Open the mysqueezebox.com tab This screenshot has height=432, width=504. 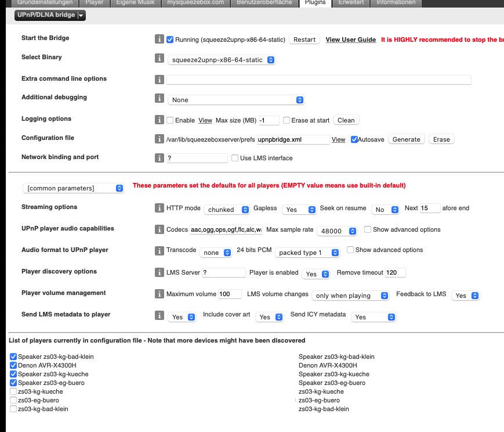(x=195, y=3)
